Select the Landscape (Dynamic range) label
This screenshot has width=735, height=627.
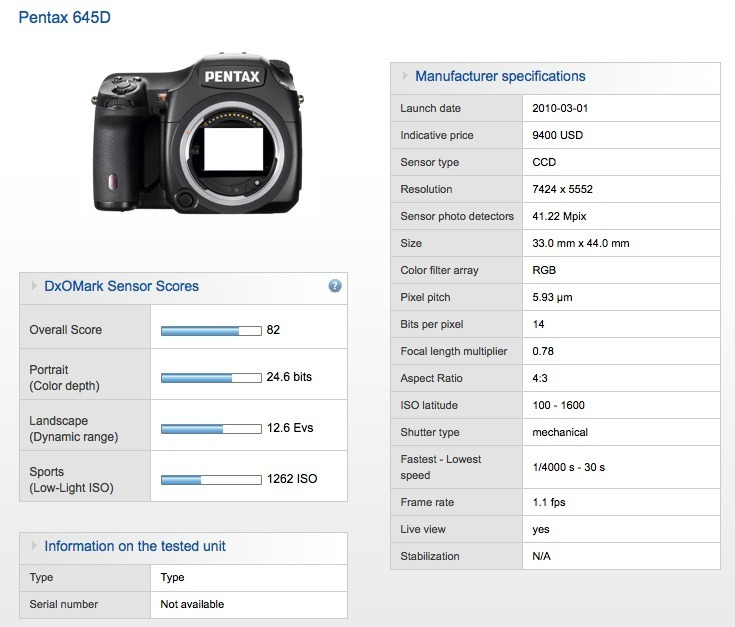click(x=74, y=429)
